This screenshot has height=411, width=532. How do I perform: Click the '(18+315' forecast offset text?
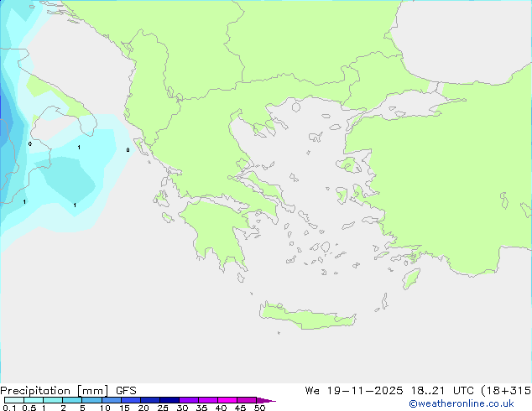pyautogui.click(x=506, y=391)
